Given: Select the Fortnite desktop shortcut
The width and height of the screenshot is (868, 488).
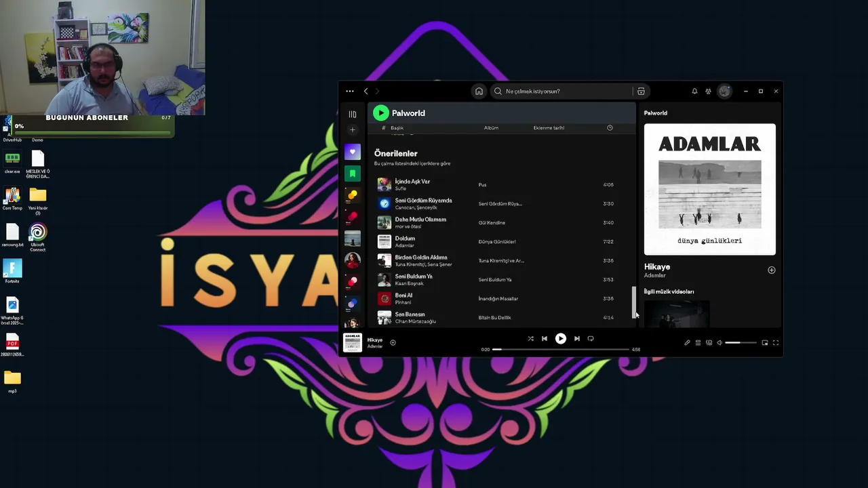Looking at the screenshot, I should [12, 271].
